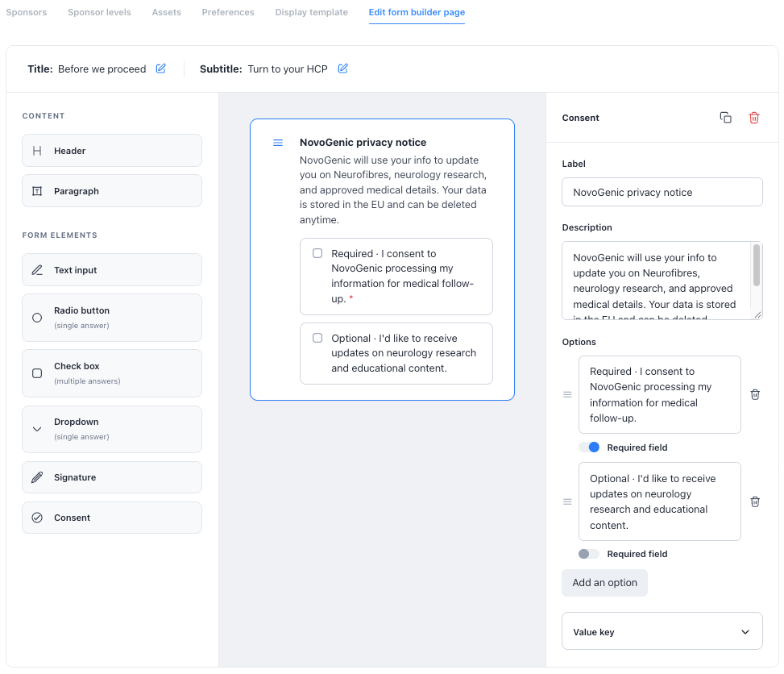Screen dimensions: 784x674
Task: Click the Radio button circle icon
Action: tap(37, 318)
